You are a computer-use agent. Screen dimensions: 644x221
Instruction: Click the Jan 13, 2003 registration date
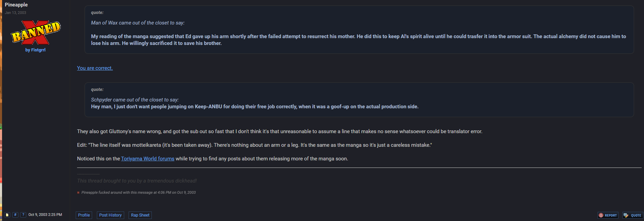(x=15, y=13)
